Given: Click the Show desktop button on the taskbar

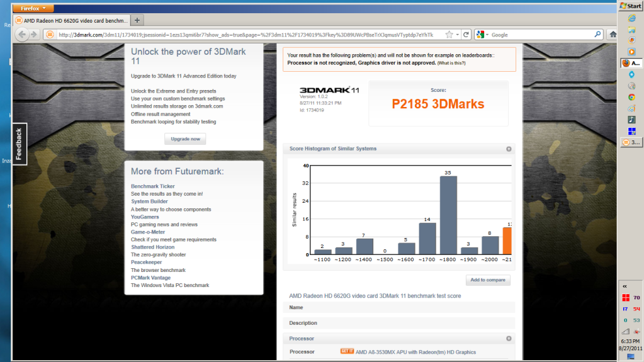Looking at the screenshot, I should pos(631,357).
